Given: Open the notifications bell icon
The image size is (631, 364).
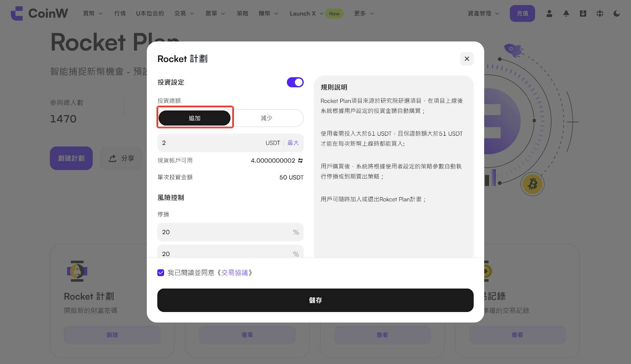Looking at the screenshot, I should click(566, 13).
